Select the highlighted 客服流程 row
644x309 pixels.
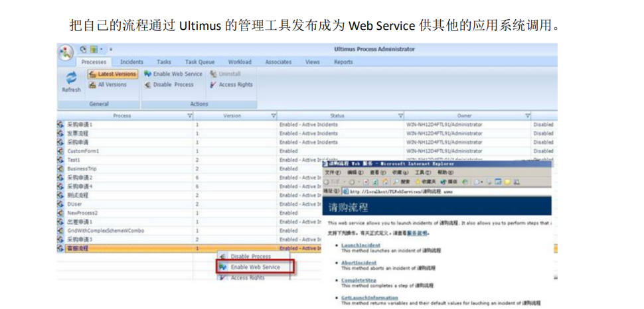[190, 248]
